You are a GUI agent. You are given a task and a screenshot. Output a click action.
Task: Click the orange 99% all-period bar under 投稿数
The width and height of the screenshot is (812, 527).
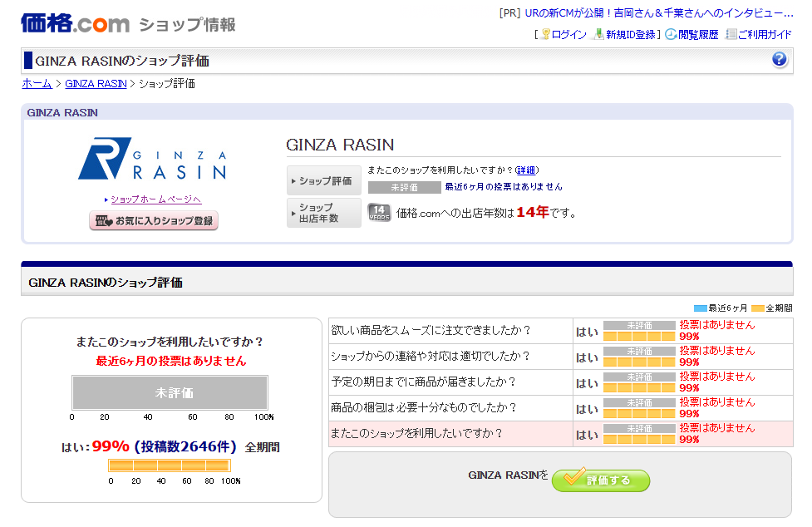[x=170, y=465]
